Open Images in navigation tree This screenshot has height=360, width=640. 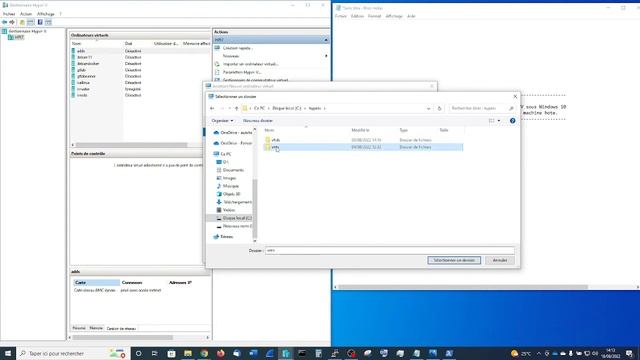pyautogui.click(x=226, y=178)
